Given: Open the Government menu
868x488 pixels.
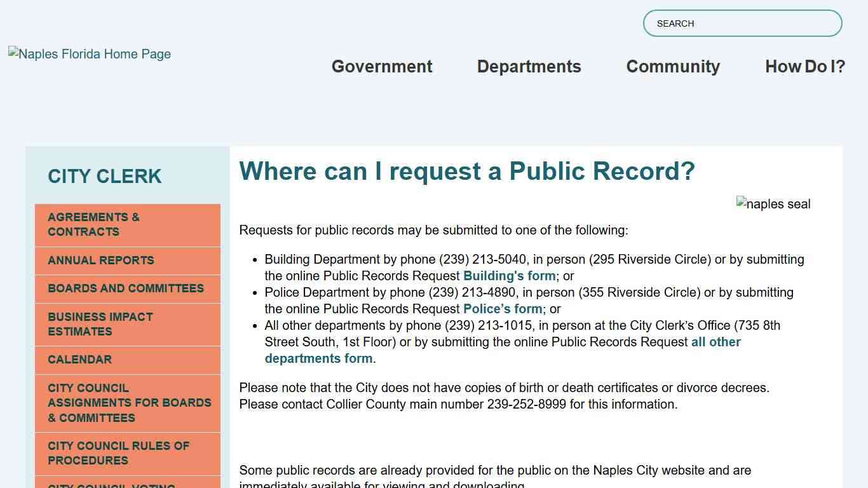Looking at the screenshot, I should 381,66.
